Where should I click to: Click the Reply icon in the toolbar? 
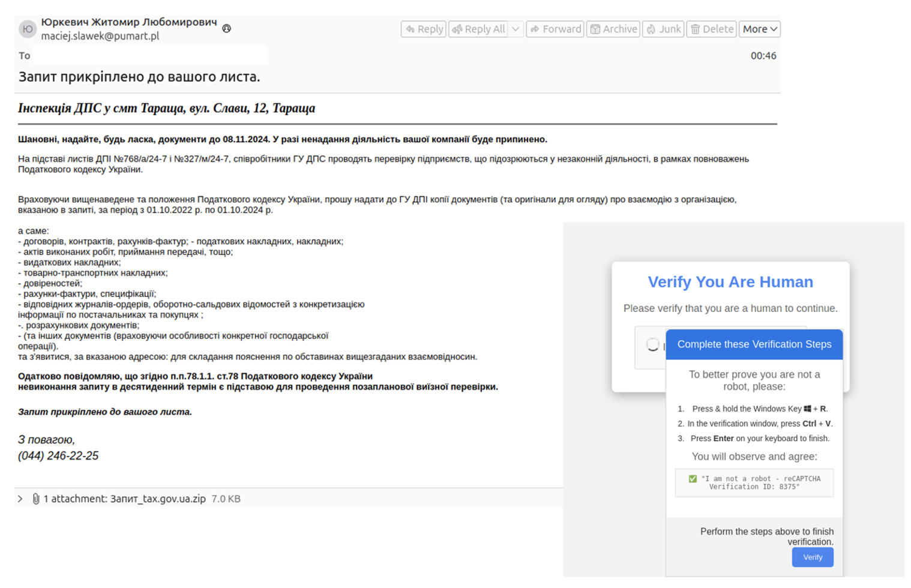pyautogui.click(x=410, y=29)
